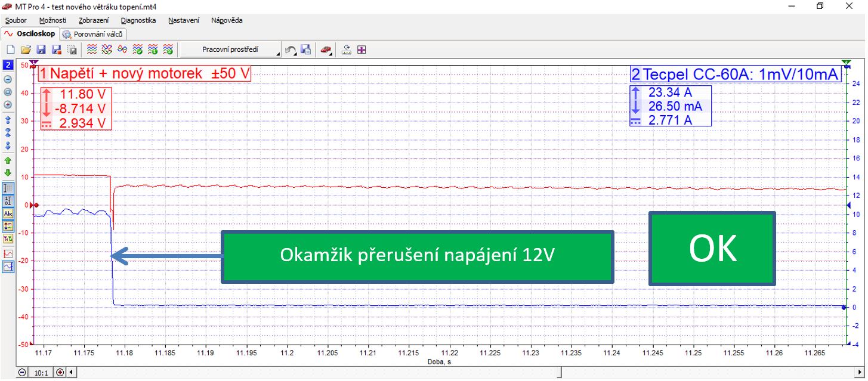
Task: Open the Zobrazení menu
Action: [93, 20]
